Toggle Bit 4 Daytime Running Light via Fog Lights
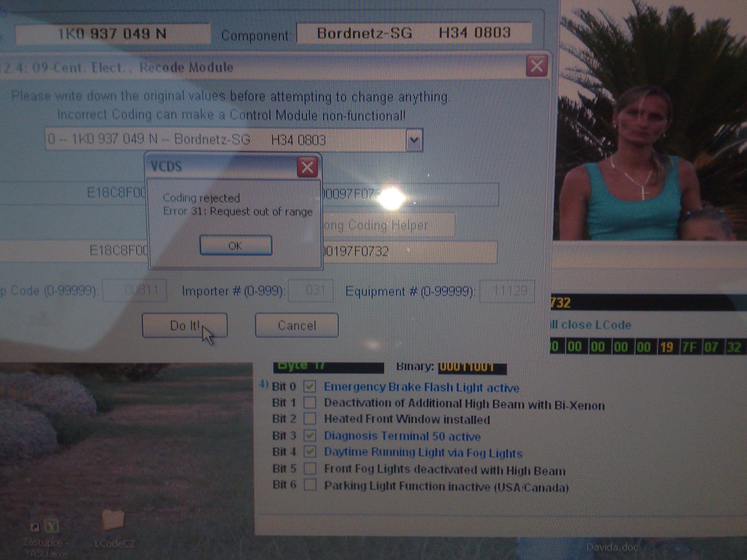The image size is (747, 560). pos(310,452)
